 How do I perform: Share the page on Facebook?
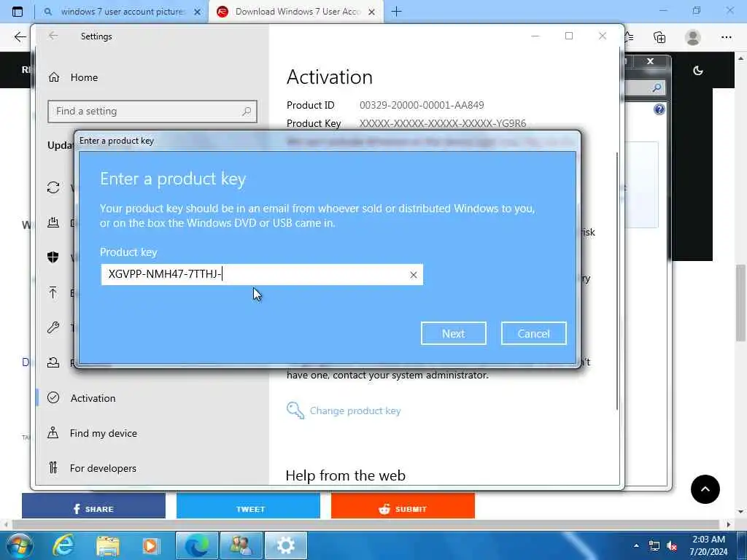tap(93, 506)
